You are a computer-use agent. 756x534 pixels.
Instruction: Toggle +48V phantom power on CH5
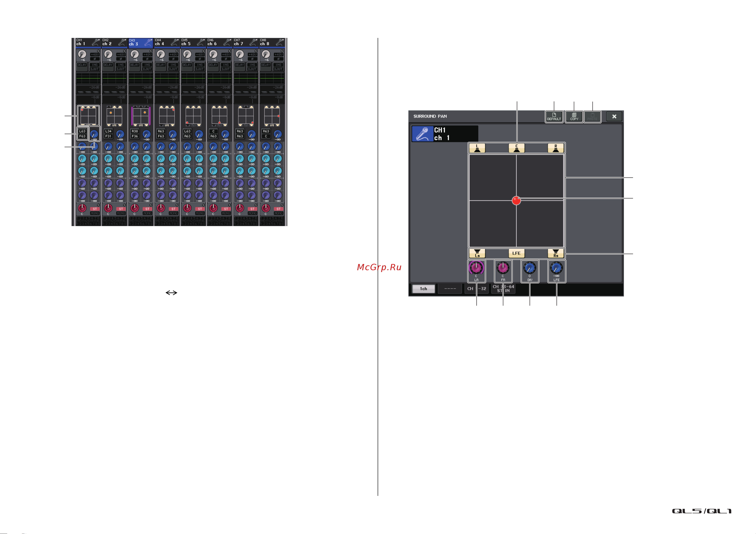(x=200, y=55)
